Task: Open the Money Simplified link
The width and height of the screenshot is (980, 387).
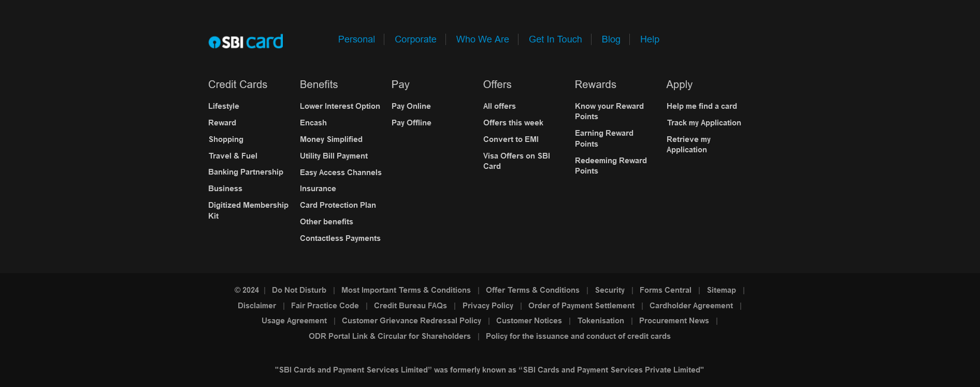Action: pos(331,139)
